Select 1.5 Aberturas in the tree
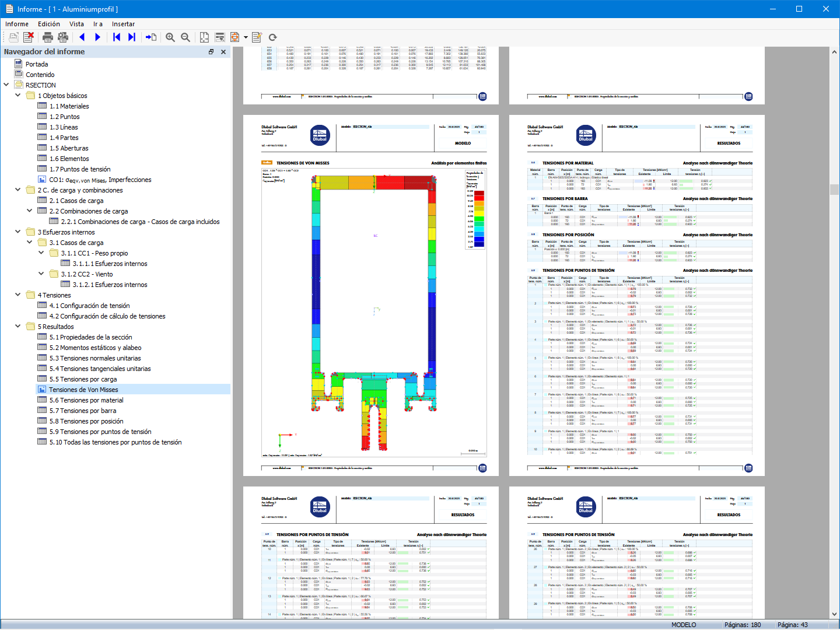Viewport: 840px width, 630px height. 69,148
